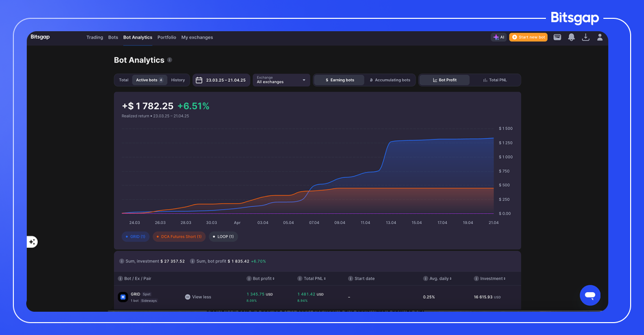This screenshot has width=644, height=335.
Task: Switch the chart to Total PNL
Action: click(494, 80)
